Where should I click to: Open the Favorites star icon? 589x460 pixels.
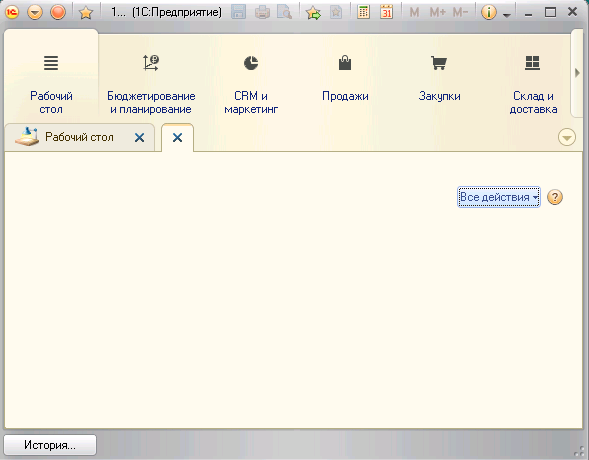[86, 13]
